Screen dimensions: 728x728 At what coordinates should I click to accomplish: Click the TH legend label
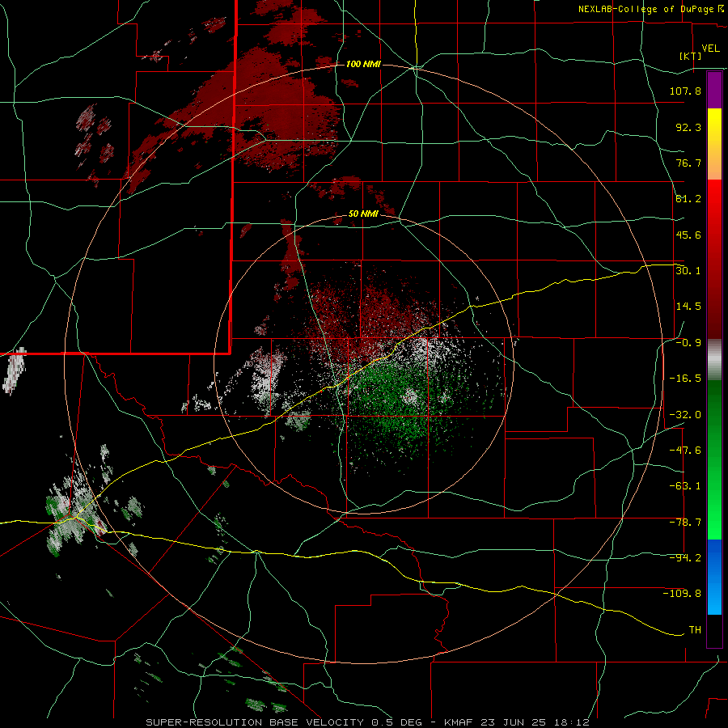pyautogui.click(x=695, y=630)
